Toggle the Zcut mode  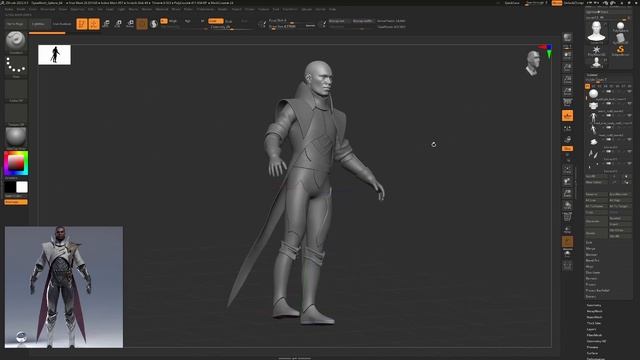point(244,21)
